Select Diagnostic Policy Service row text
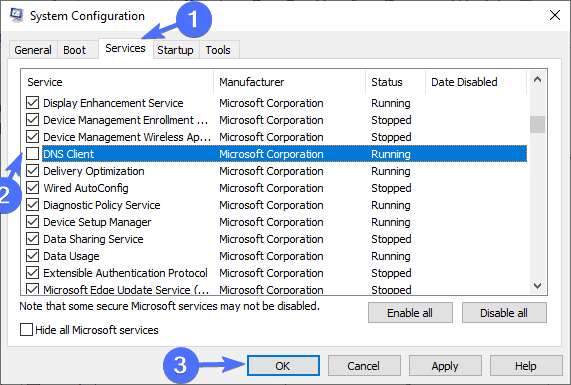 [102, 205]
